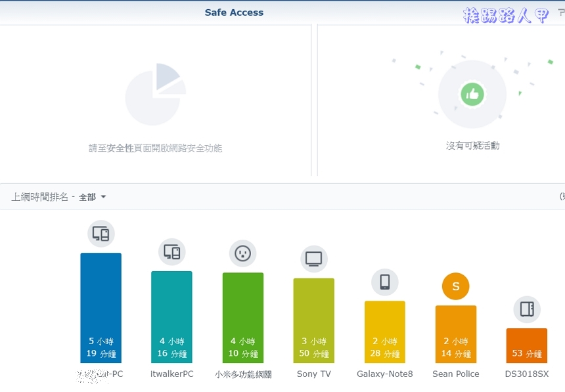Click the Safe Access window title

235,12
